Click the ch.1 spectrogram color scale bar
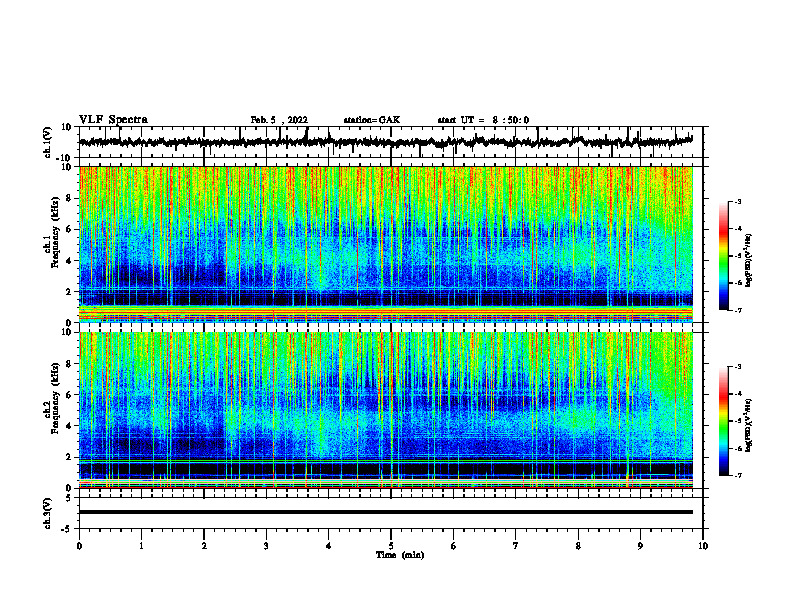Viewport: 792px width, 612px height. click(723, 256)
